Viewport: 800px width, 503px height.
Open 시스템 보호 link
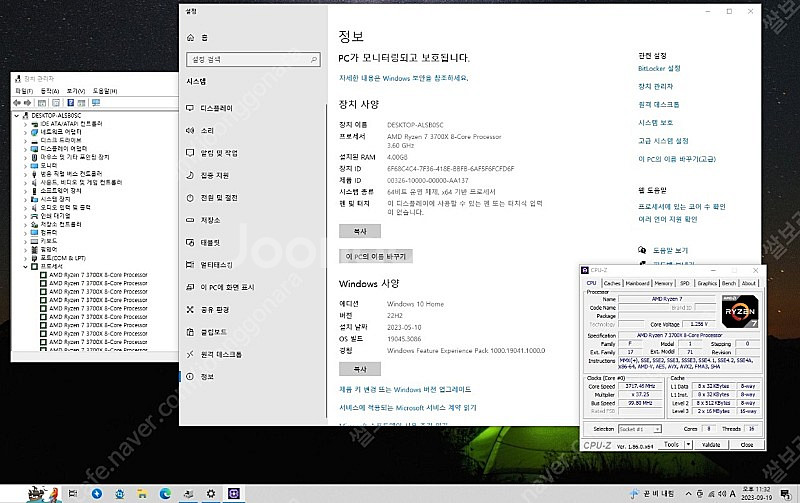656,123
